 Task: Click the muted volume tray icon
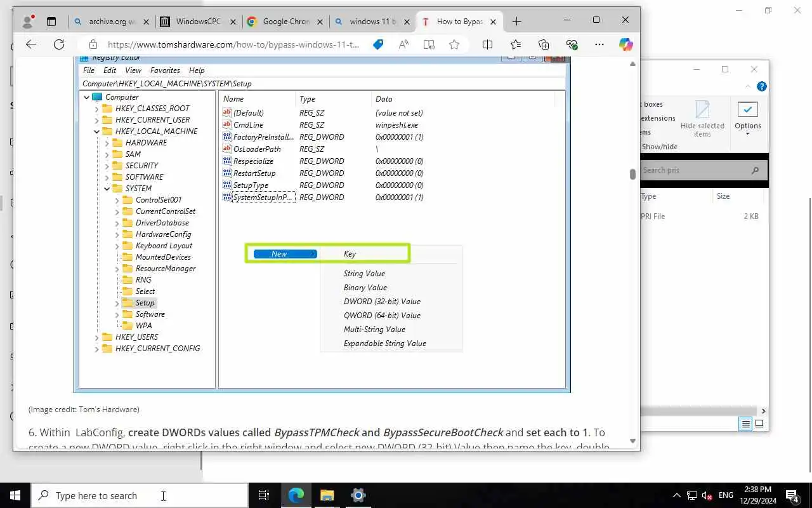(707, 495)
